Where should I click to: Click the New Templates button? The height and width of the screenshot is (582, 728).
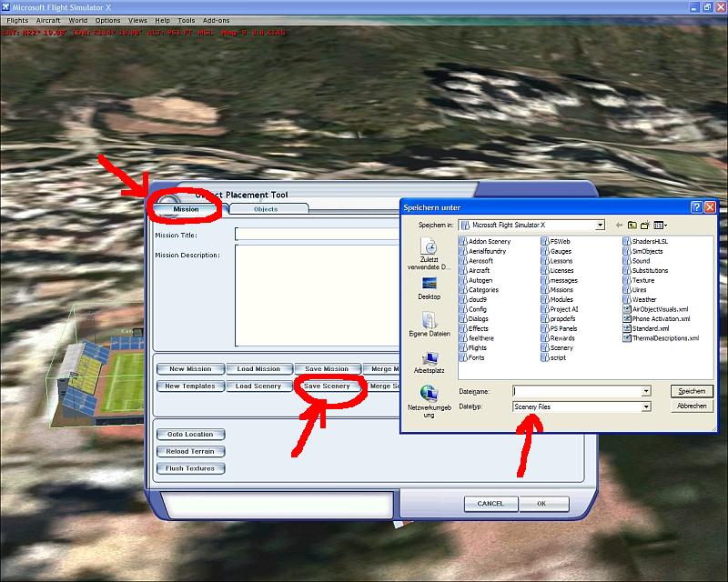[x=190, y=386]
